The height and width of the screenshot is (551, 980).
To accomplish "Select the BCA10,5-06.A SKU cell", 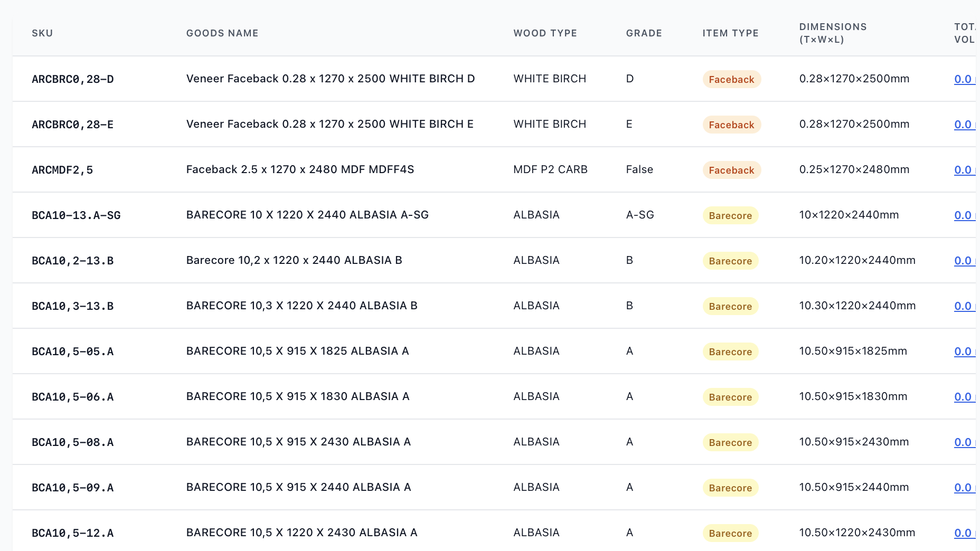I will [x=73, y=397].
